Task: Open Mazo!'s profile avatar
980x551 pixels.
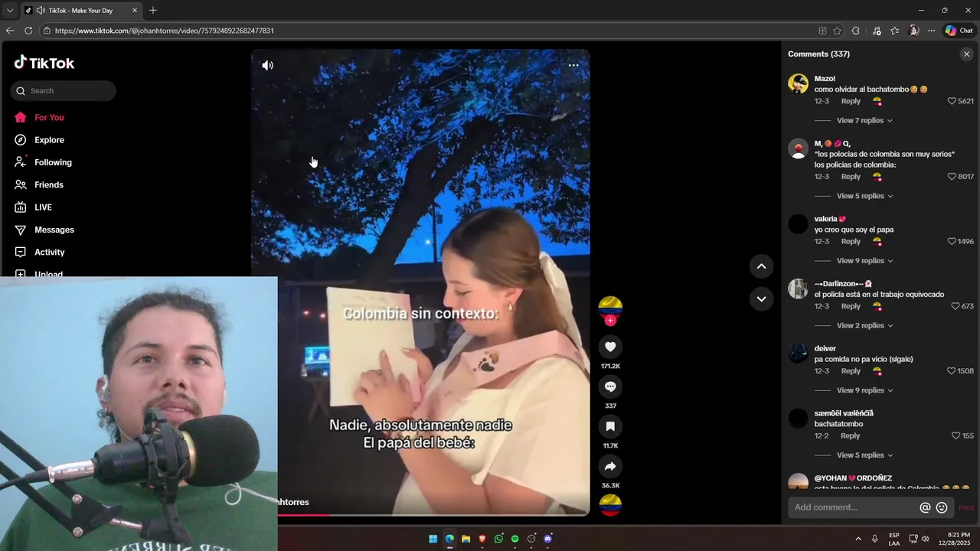Action: 799,83
